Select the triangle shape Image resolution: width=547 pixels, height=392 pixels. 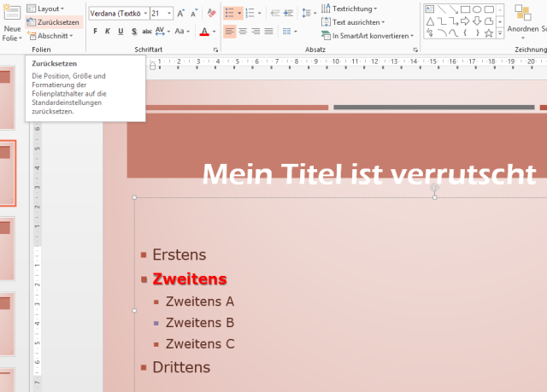tap(430, 21)
